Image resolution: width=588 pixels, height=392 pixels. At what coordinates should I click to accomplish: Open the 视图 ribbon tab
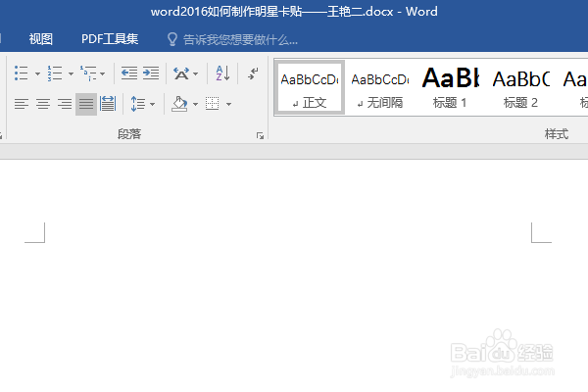[41, 39]
